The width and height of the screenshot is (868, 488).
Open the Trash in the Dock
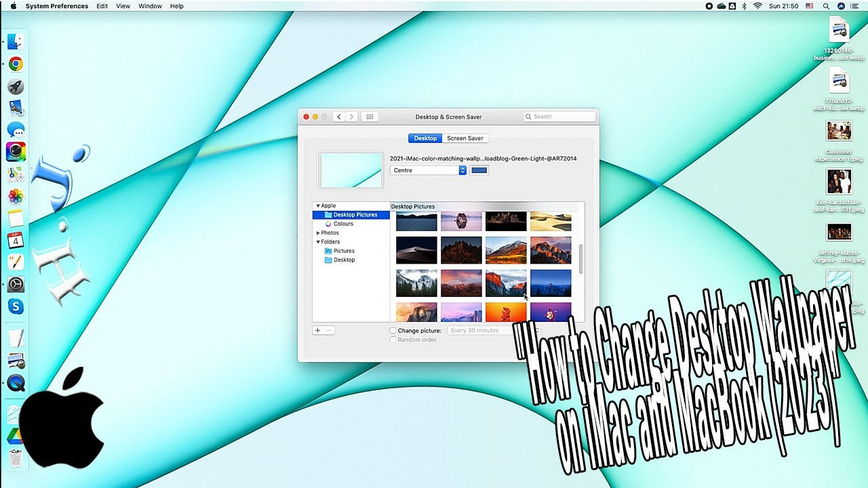click(x=16, y=457)
